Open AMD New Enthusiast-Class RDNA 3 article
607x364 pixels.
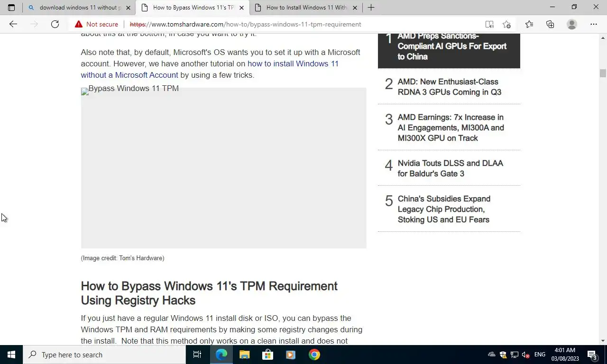click(449, 87)
